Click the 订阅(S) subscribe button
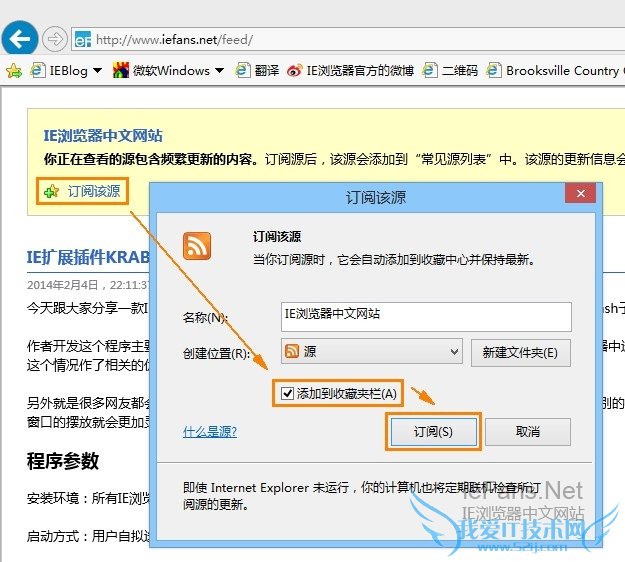Image resolution: width=625 pixels, height=562 pixels. pyautogui.click(x=434, y=432)
